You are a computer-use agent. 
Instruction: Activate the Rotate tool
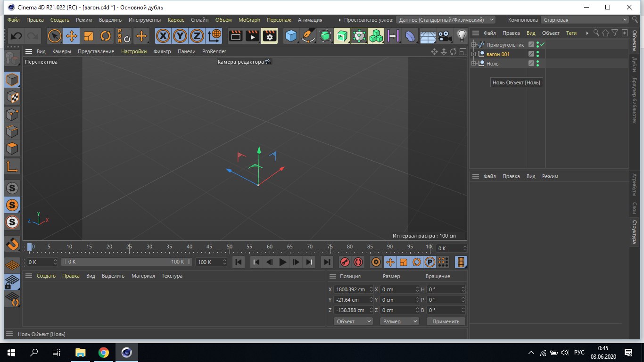click(x=106, y=36)
